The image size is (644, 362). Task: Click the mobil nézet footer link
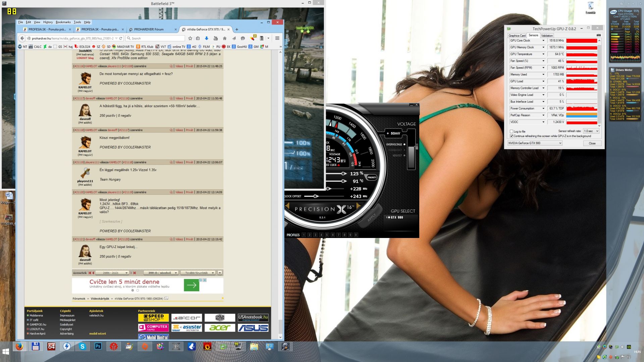pyautogui.click(x=98, y=334)
